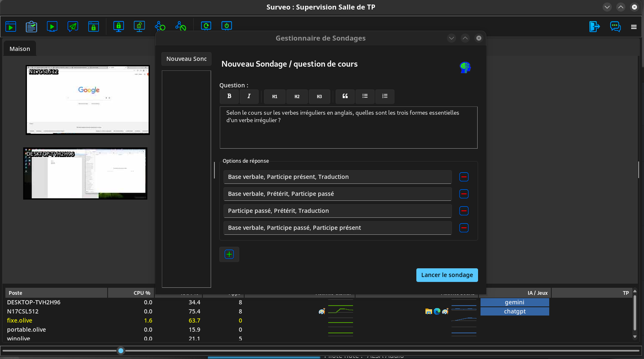Click the reboot computers toolbar icon

pyautogui.click(x=206, y=26)
